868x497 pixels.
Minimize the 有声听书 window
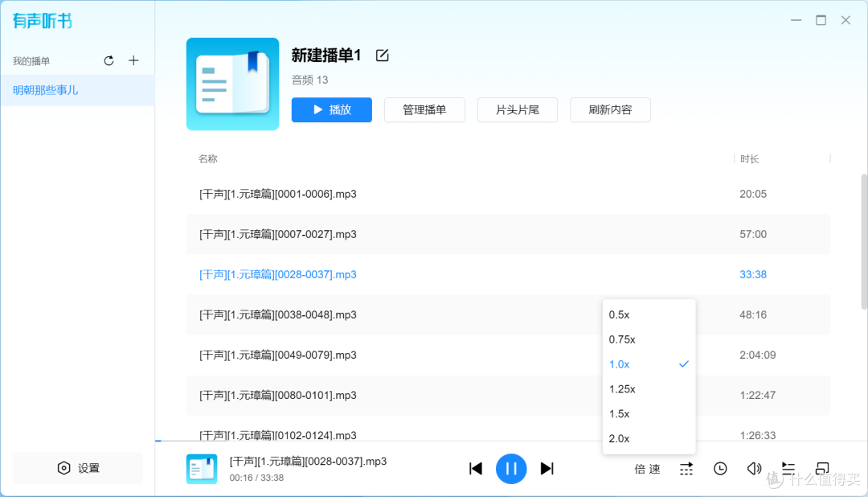coord(796,20)
